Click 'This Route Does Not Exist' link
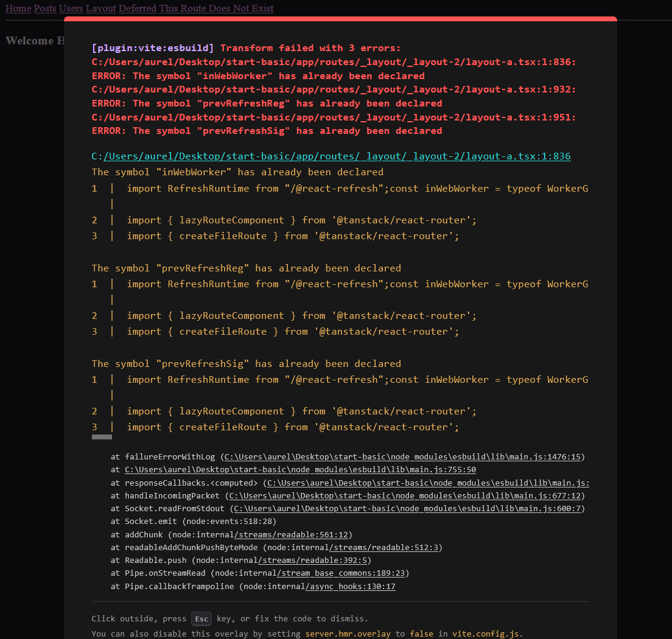The image size is (672, 639). [217, 9]
